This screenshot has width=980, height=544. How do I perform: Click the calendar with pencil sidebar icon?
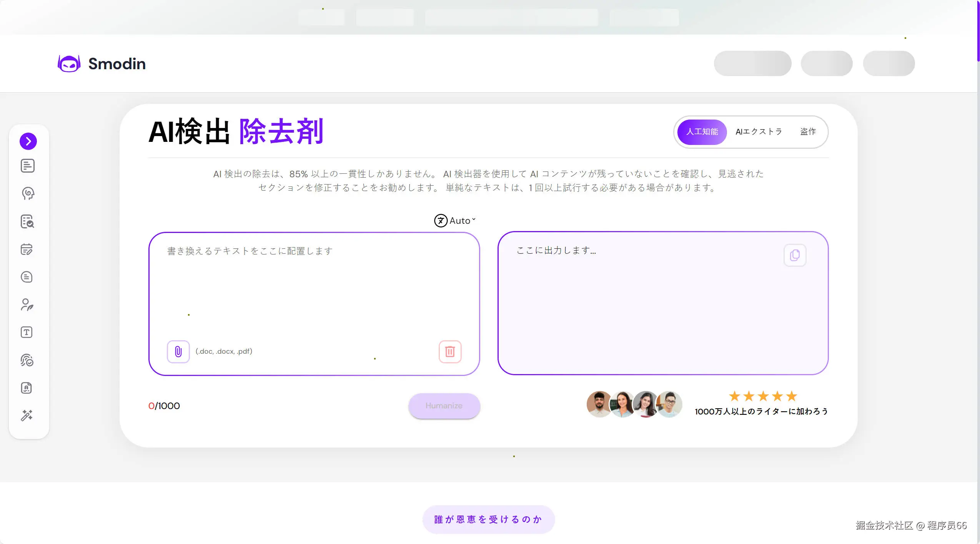coord(27,250)
